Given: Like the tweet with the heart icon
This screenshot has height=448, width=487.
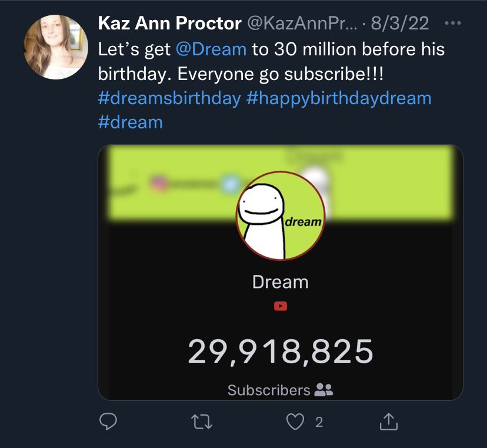Looking at the screenshot, I should point(295,422).
